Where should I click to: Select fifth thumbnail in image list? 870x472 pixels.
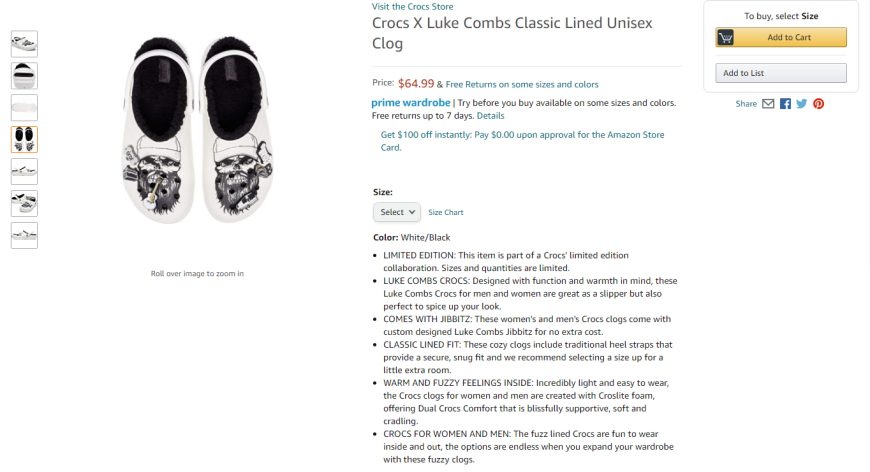click(24, 172)
